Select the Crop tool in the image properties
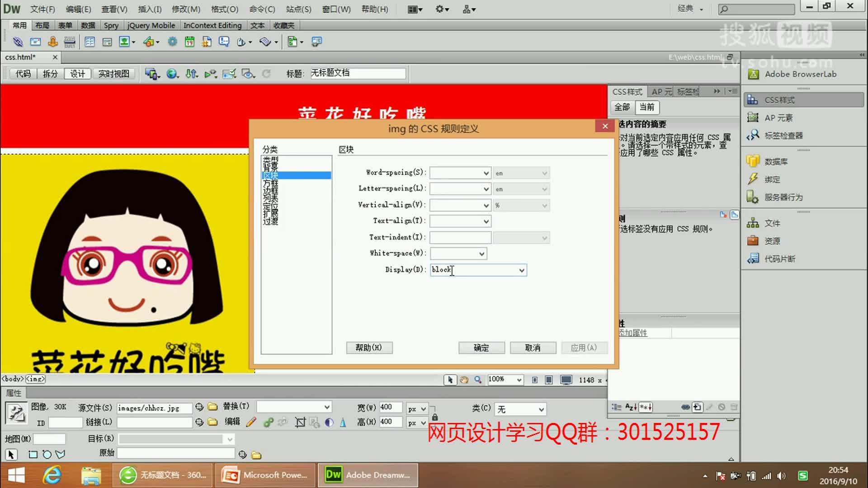 [x=300, y=423]
